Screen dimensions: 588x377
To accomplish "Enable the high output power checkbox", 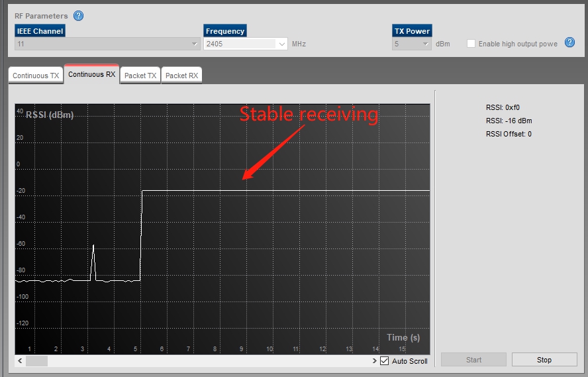I will point(471,44).
